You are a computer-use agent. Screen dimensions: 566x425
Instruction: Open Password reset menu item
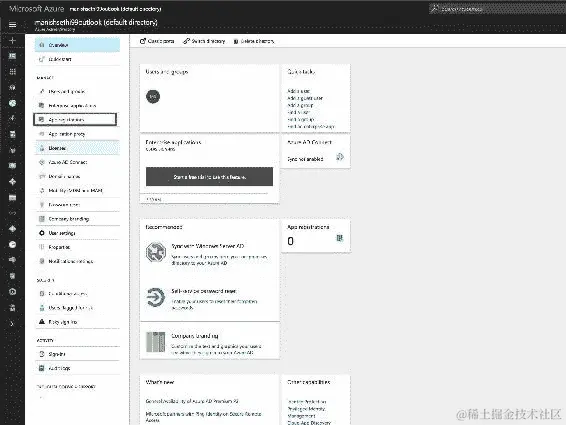(77, 205)
